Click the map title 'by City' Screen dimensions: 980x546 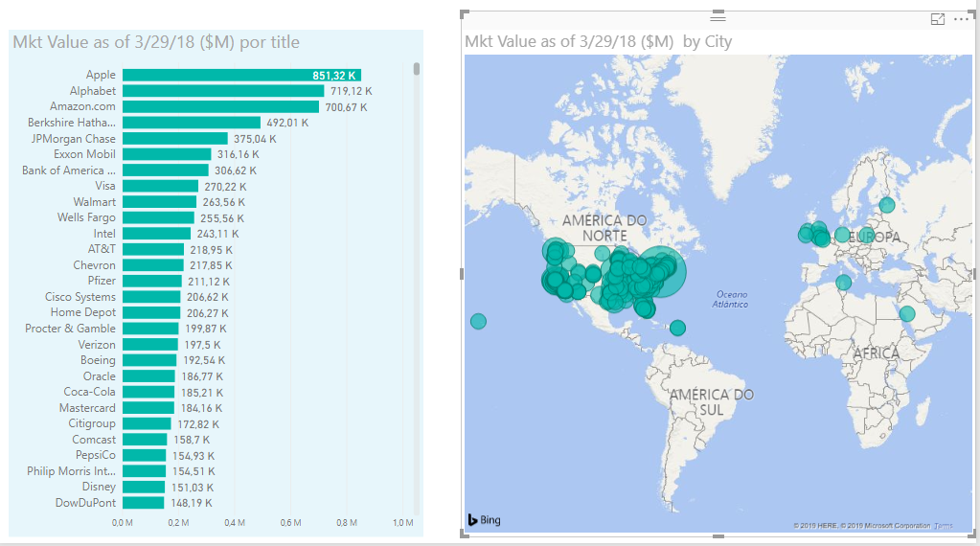(708, 41)
